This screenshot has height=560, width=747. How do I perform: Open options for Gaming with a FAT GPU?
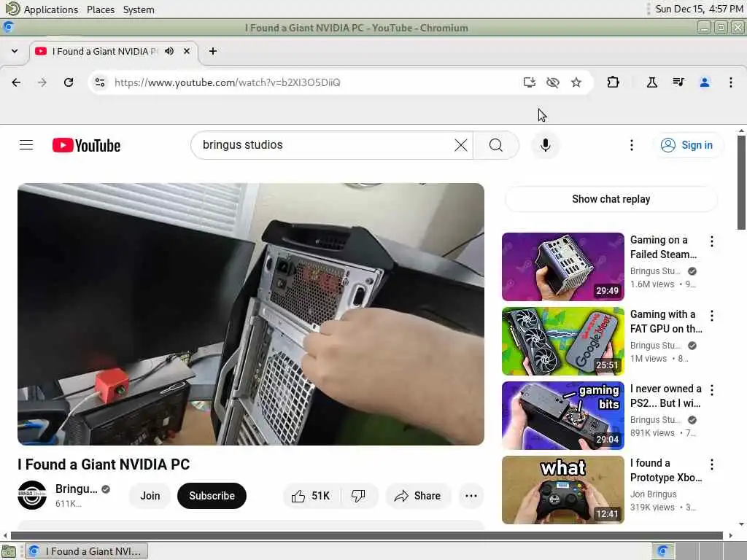(x=712, y=316)
